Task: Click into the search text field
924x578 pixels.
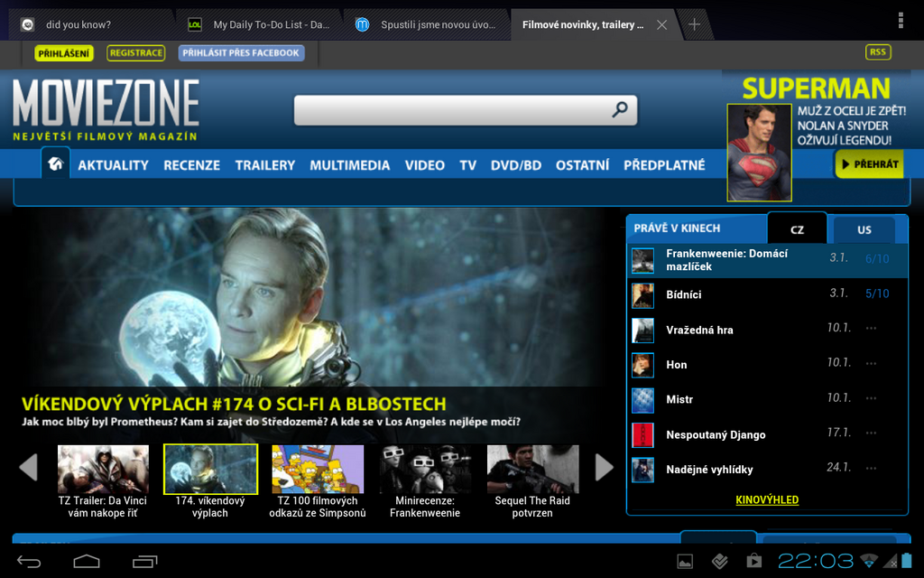Action: point(451,110)
